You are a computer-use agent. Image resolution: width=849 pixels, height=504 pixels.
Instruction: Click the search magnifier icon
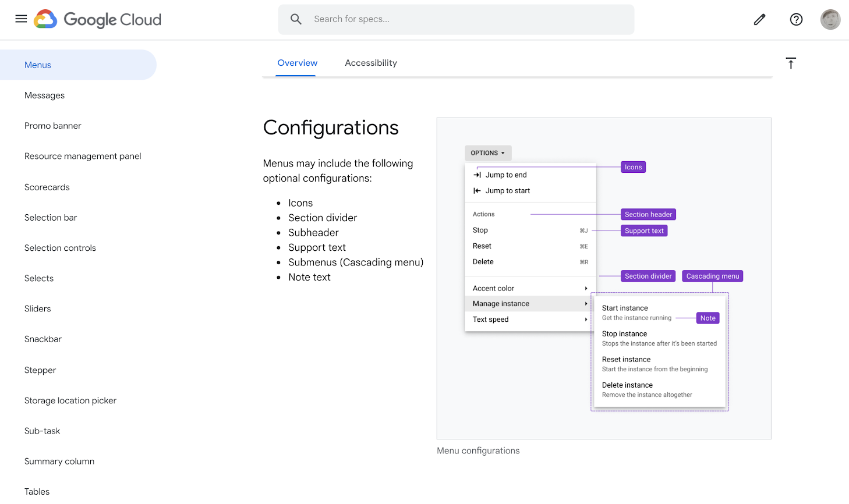[x=296, y=19]
